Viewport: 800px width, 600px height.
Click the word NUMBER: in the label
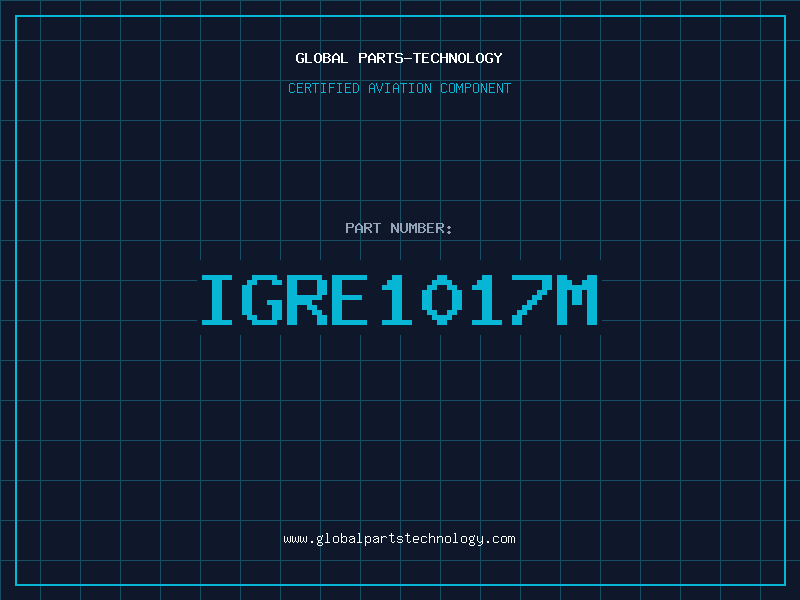419,228
